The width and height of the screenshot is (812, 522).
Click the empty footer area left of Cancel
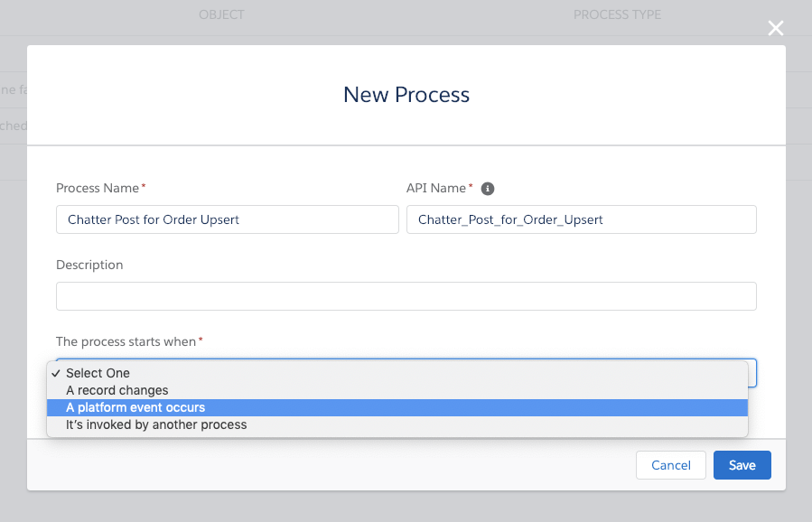point(325,465)
